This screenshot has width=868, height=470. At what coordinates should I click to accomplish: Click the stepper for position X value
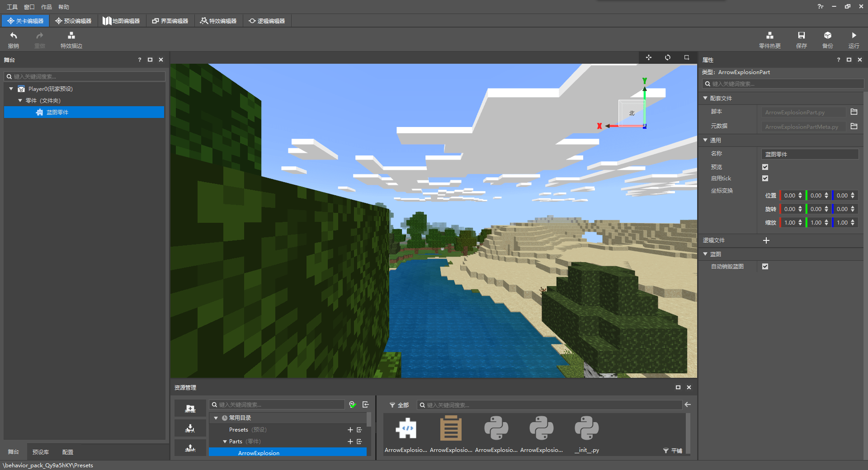pos(800,195)
